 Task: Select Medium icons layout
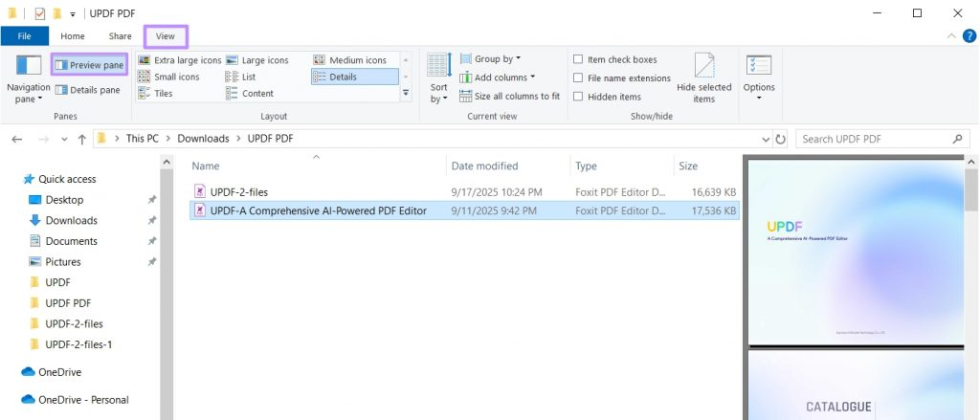350,60
